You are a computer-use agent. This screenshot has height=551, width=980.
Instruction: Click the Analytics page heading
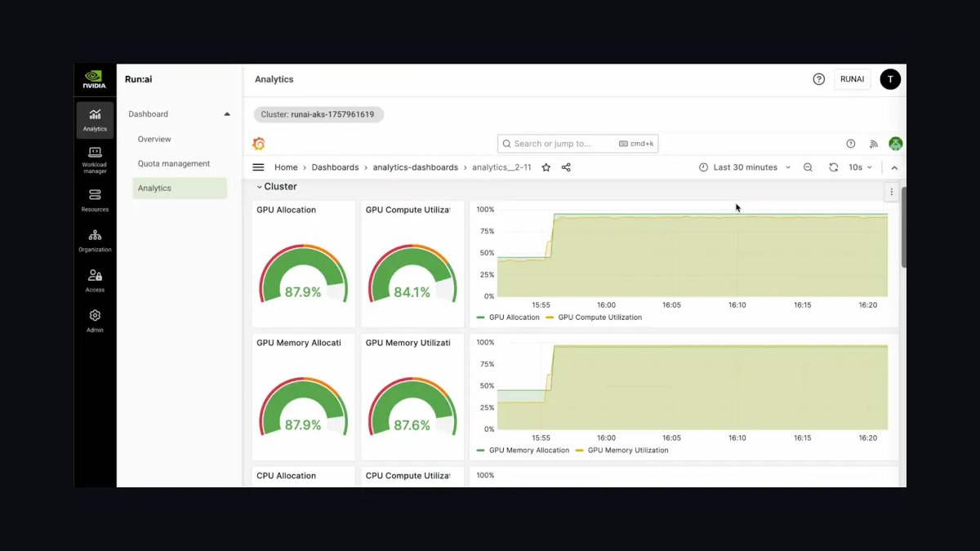click(274, 79)
